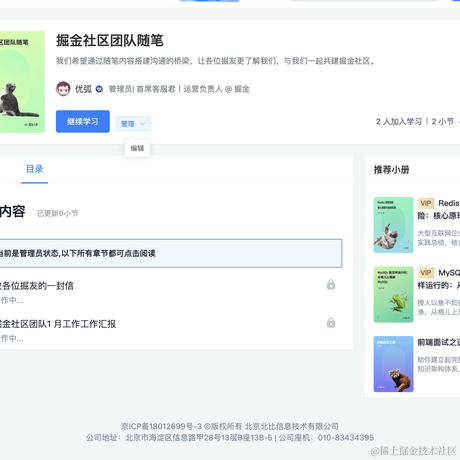Open the Redis booklet cover thumbnail

(393, 225)
